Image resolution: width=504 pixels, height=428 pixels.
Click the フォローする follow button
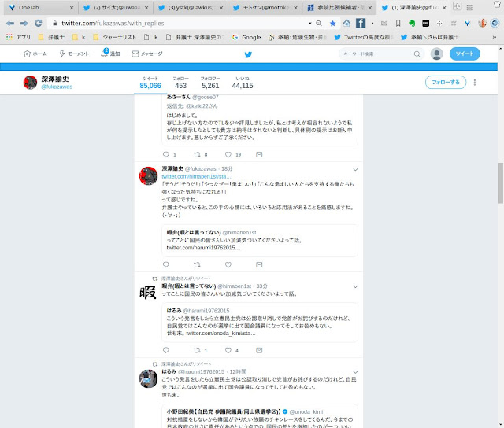446,82
